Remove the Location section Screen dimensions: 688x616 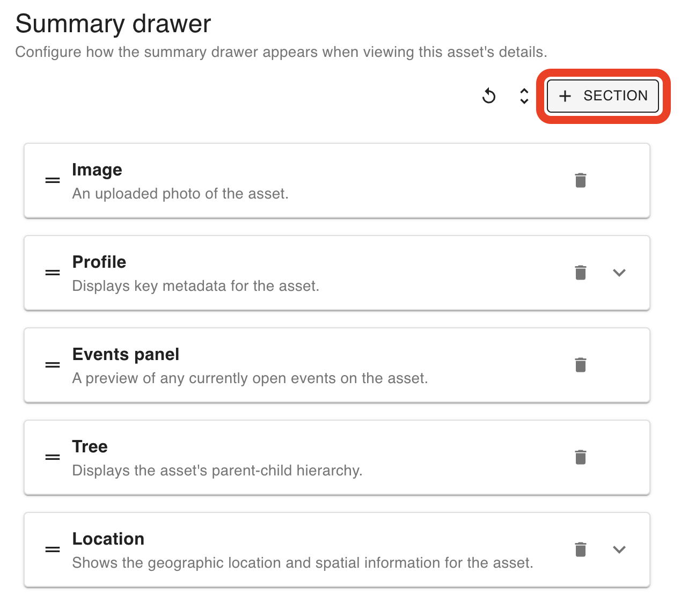click(580, 549)
